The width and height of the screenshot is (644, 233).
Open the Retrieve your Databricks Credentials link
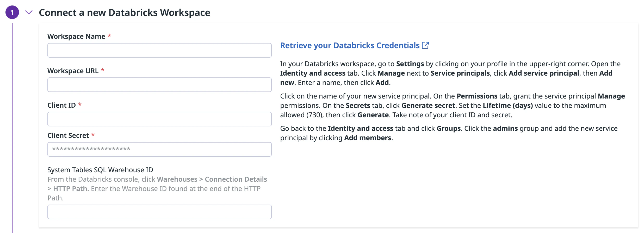[x=350, y=46]
